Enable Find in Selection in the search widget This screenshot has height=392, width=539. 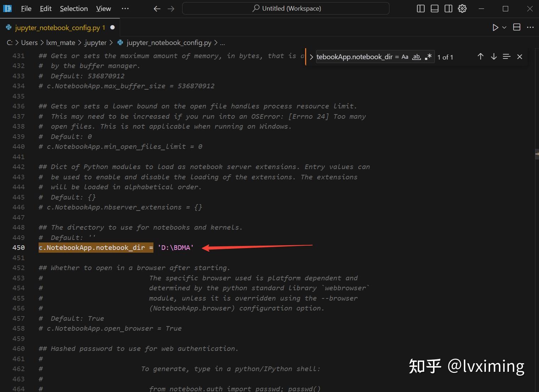click(x=506, y=56)
